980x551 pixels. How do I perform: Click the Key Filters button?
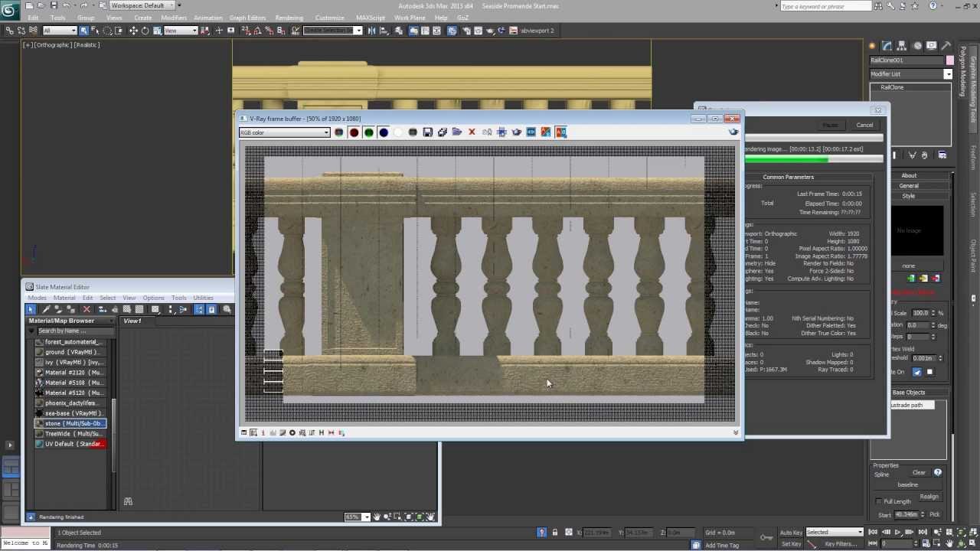840,543
